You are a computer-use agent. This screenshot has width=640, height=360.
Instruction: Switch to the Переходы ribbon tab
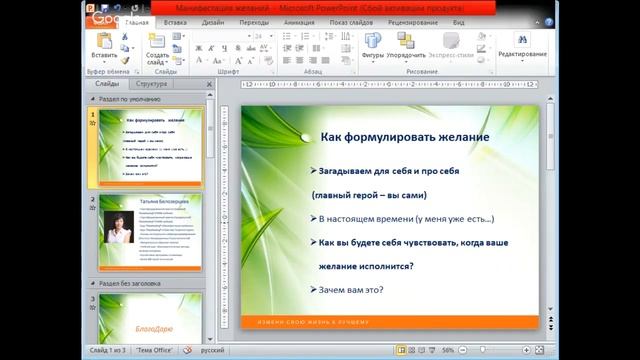pos(254,22)
